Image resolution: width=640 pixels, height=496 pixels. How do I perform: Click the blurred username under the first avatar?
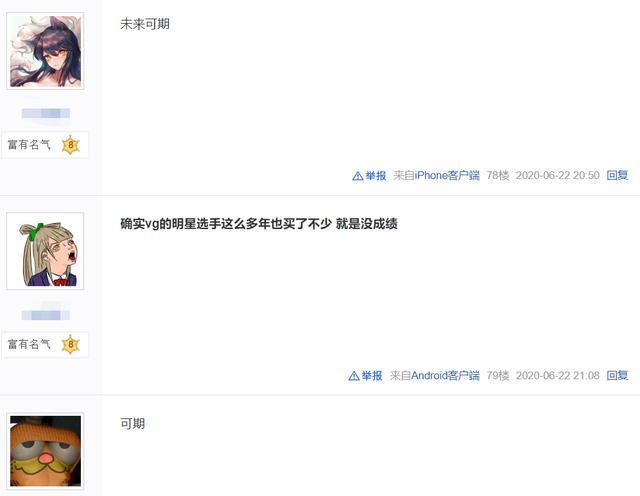point(45,113)
